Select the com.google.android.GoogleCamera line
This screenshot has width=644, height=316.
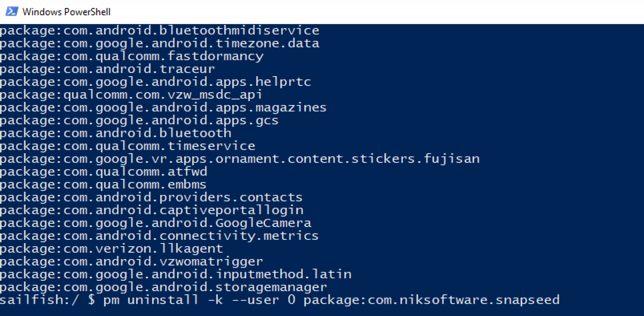pos(155,223)
